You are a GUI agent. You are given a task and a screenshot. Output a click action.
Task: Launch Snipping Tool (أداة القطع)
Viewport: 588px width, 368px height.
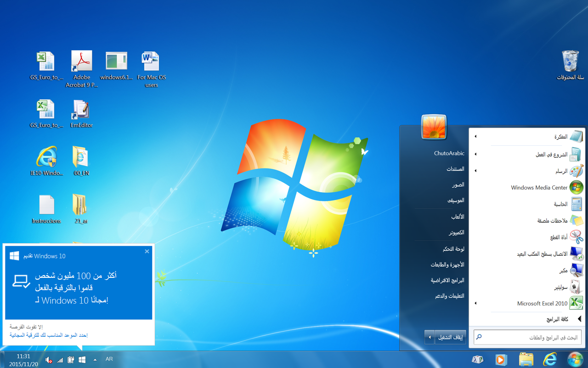click(527, 237)
